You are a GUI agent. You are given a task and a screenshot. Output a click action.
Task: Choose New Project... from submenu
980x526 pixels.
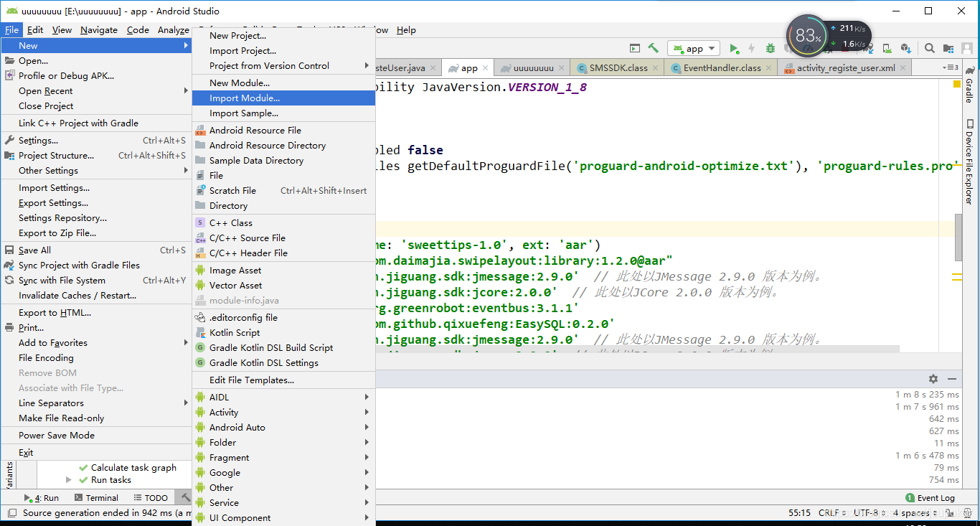(x=283, y=35)
